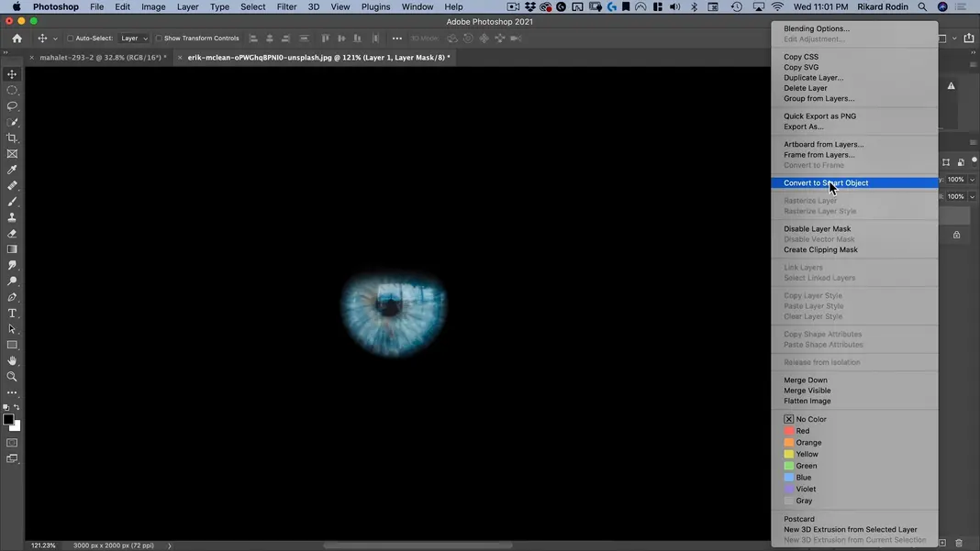Select the Healing Brush tool

coord(12,185)
